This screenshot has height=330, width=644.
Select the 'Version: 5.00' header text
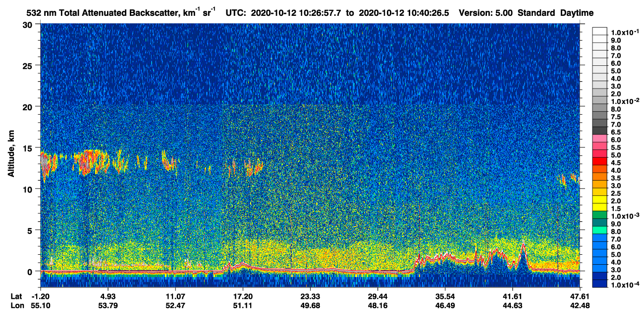click(486, 13)
